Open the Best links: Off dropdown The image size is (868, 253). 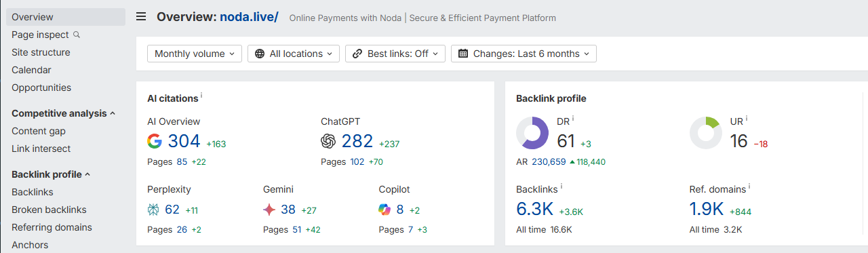pos(395,54)
